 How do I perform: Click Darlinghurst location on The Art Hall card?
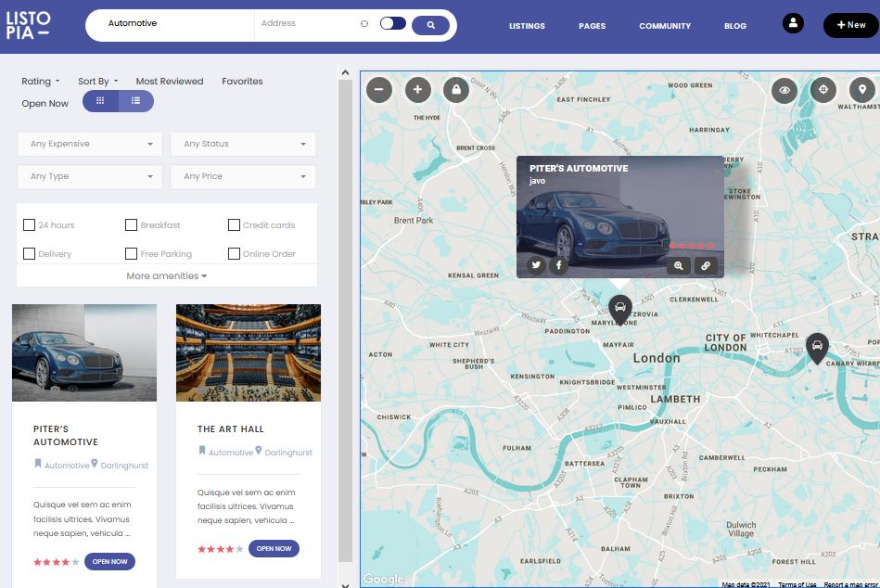(x=288, y=453)
